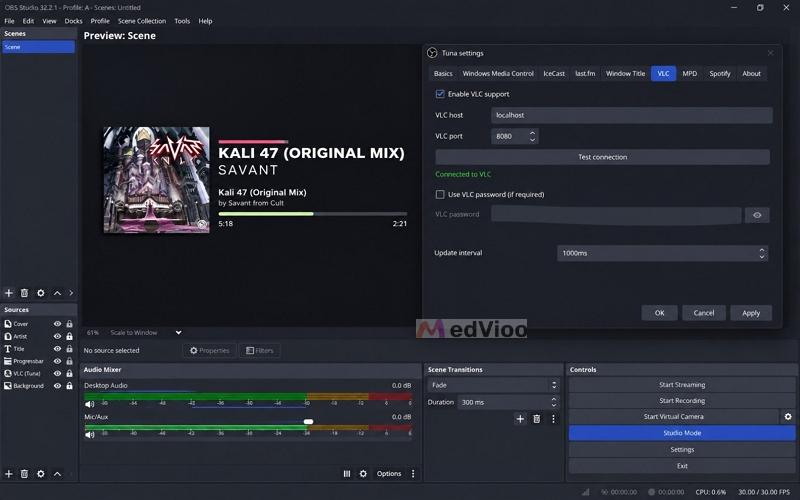Switch to the Windows Media Control tab
Image resolution: width=800 pixels, height=500 pixels.
pyautogui.click(x=497, y=73)
